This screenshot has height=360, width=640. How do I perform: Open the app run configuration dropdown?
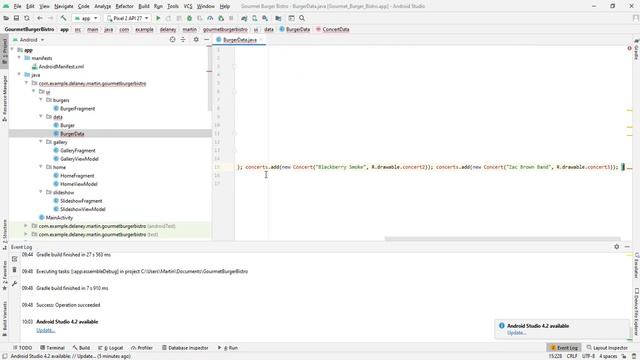click(x=86, y=18)
